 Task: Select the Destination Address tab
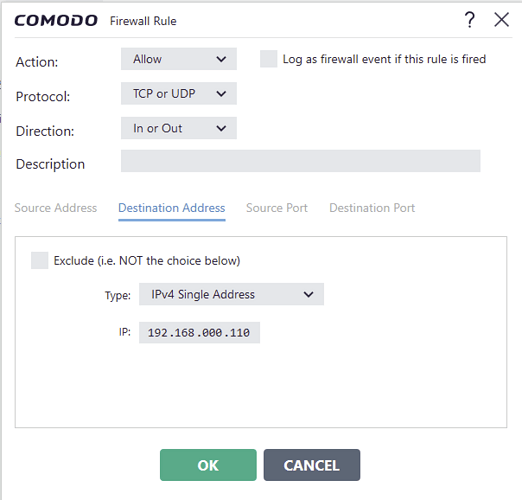(x=172, y=208)
